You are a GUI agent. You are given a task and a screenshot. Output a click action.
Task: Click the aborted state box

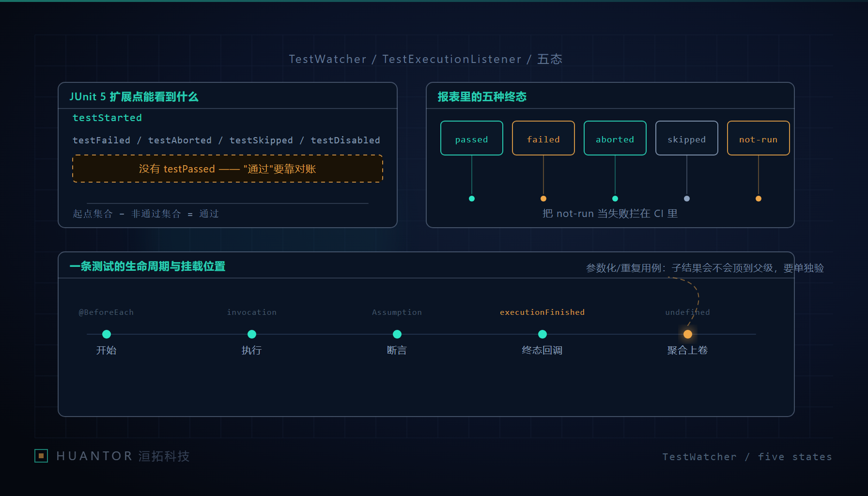(x=615, y=138)
